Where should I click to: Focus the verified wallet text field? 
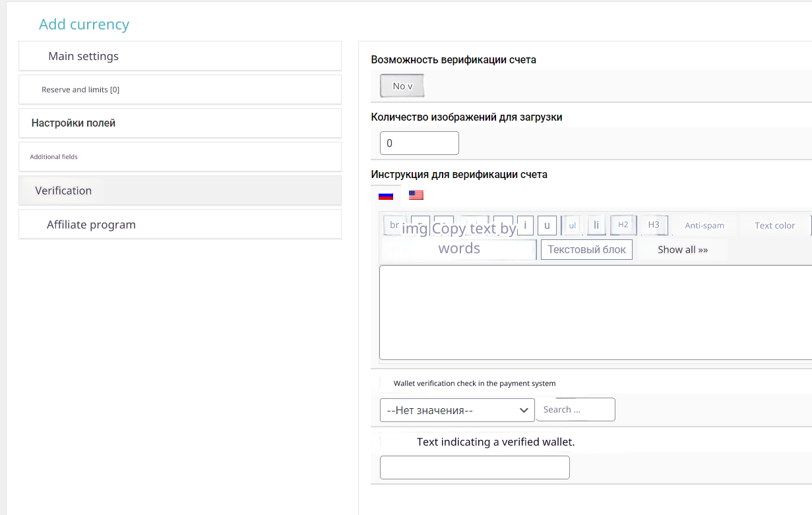474,468
